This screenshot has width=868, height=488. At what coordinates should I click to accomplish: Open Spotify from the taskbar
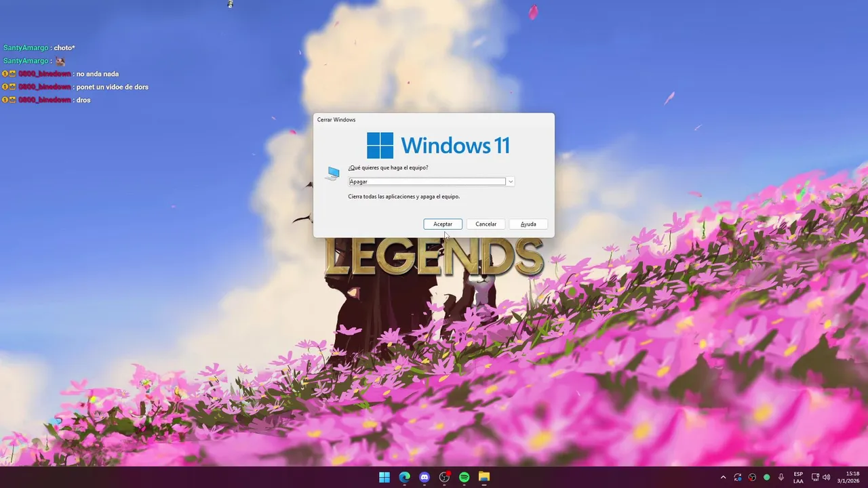pyautogui.click(x=464, y=477)
